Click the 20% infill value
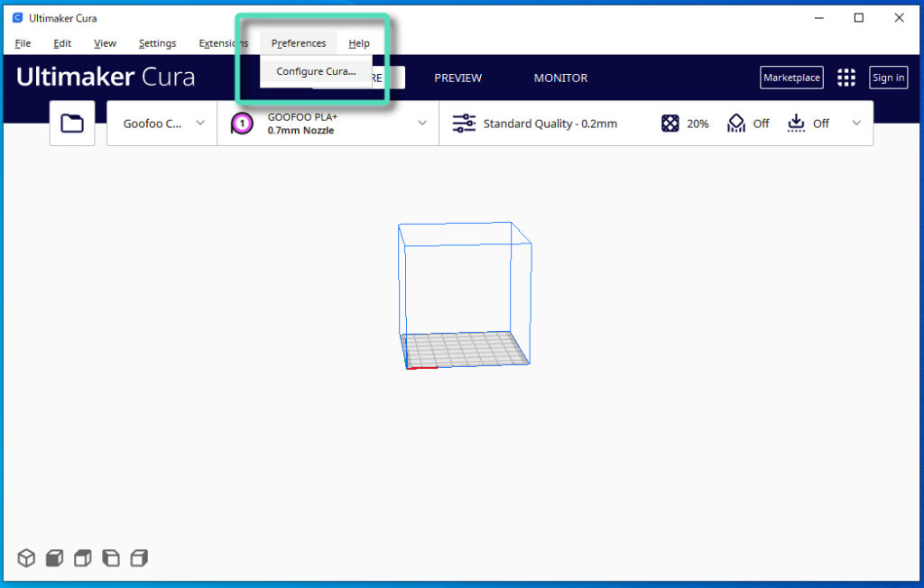The height and width of the screenshot is (588, 924). click(x=698, y=124)
